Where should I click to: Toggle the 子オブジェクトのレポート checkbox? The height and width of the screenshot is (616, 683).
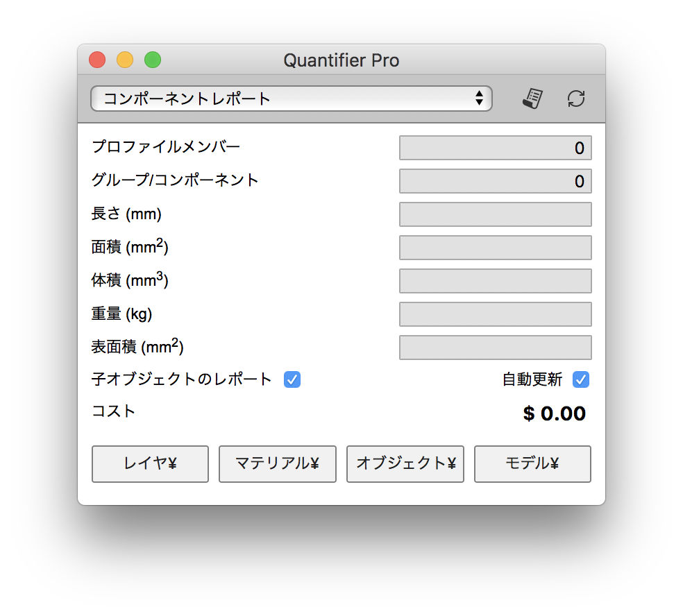pos(292,379)
